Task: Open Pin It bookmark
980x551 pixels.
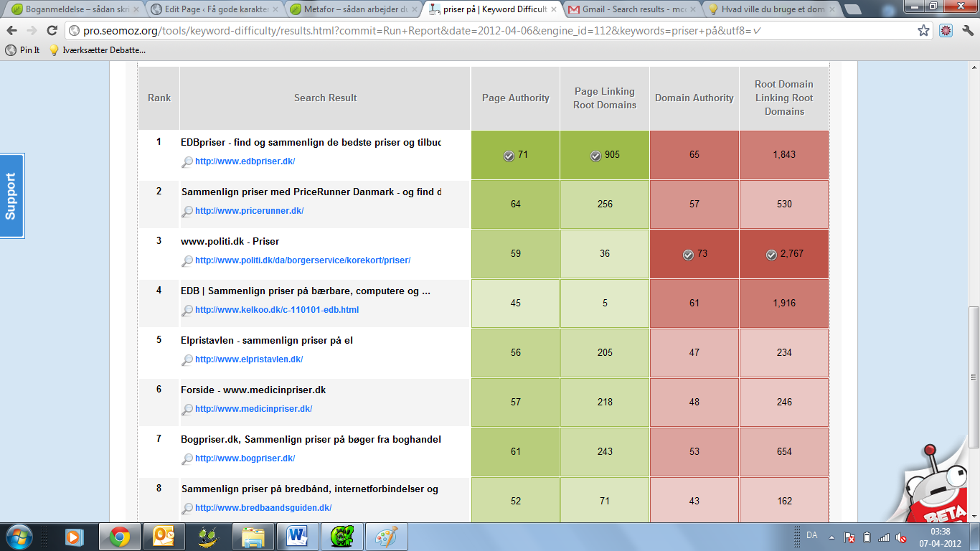Action: click(x=22, y=50)
